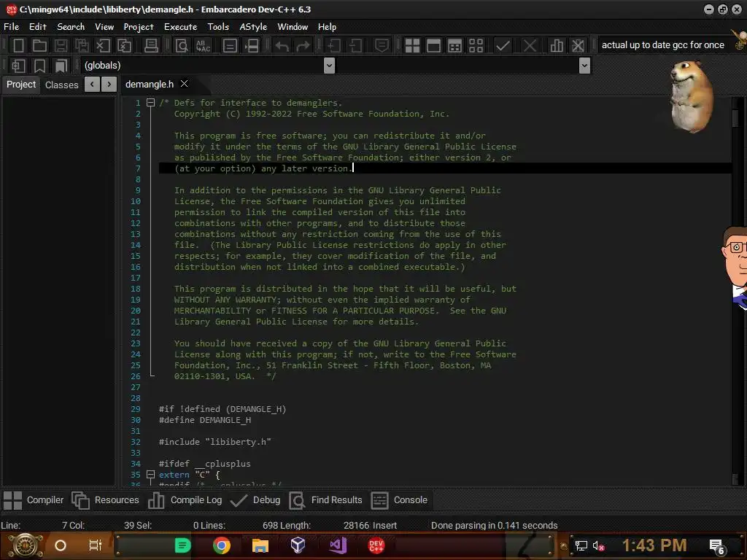Click the Print toolbar icon
The width and height of the screenshot is (747, 560).
pos(151,46)
